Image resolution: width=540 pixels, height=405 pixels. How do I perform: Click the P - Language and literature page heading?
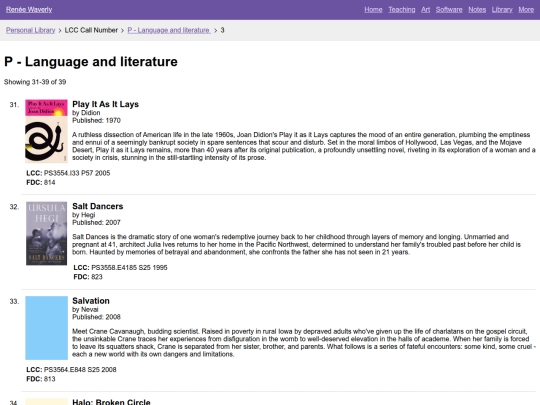tap(91, 62)
